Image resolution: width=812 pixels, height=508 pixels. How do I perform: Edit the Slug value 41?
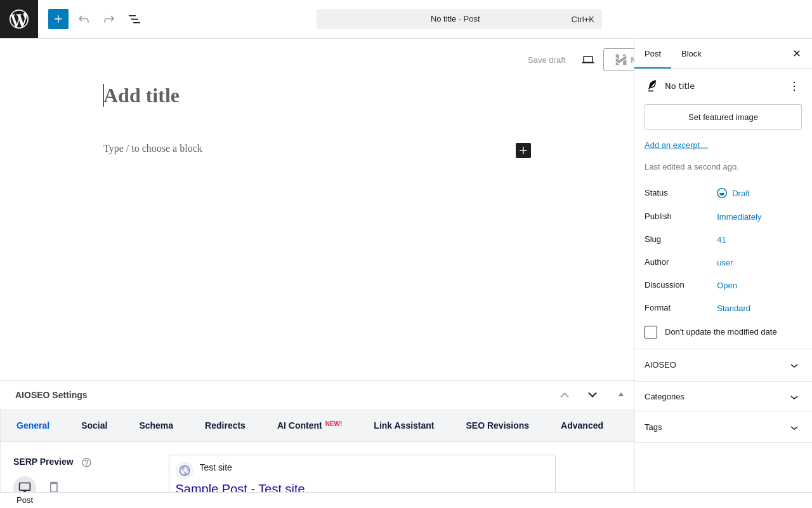721,240
